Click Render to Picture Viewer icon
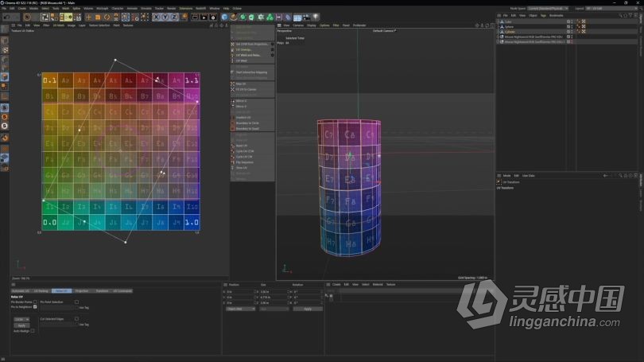The width and height of the screenshot is (644, 362). 204,18
